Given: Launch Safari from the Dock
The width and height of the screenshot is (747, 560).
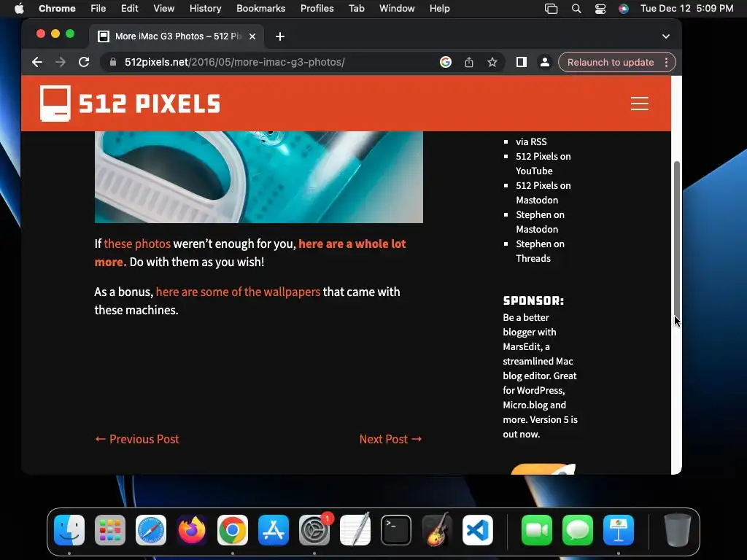Looking at the screenshot, I should coord(151,530).
